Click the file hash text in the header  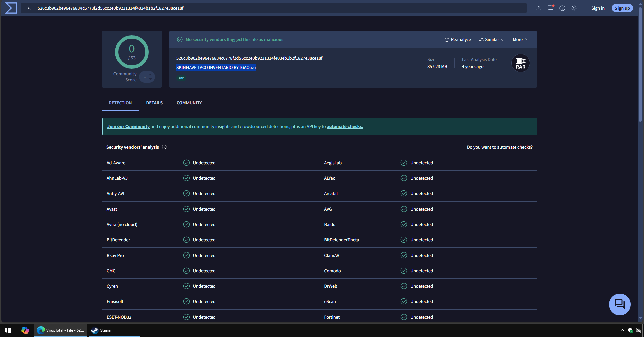coord(249,58)
